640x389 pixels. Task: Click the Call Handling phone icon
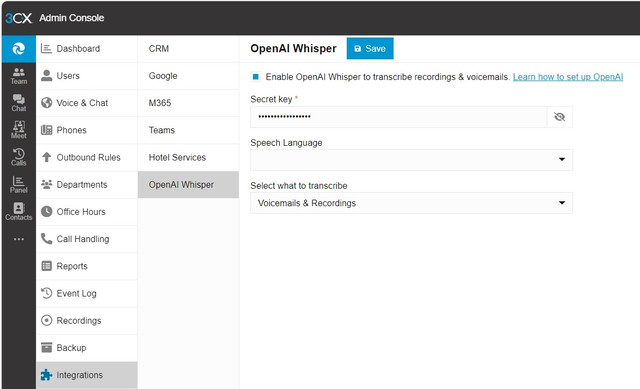(x=47, y=239)
